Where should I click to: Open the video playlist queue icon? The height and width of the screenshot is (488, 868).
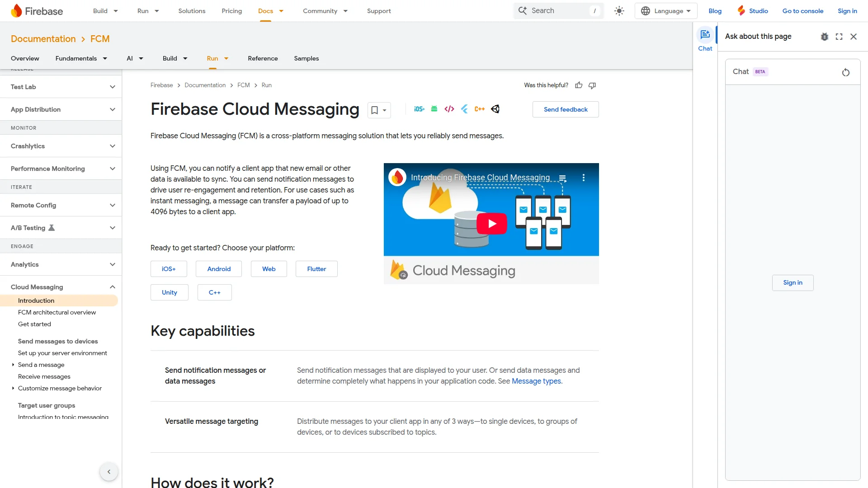tap(563, 178)
